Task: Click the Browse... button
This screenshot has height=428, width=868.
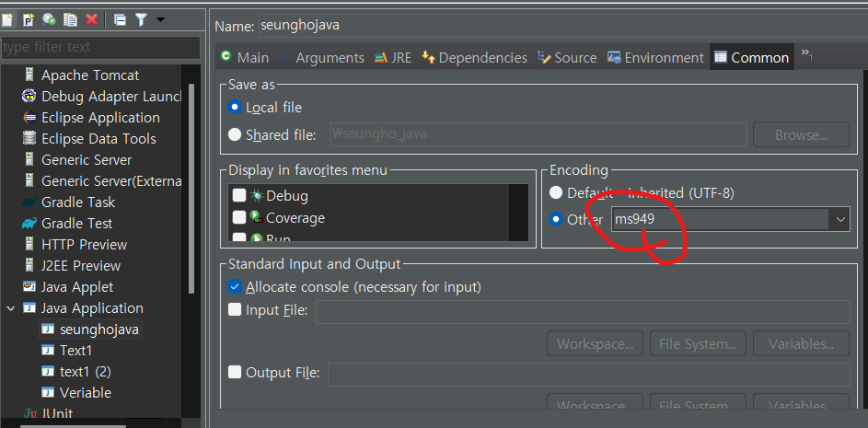Action: click(x=801, y=134)
